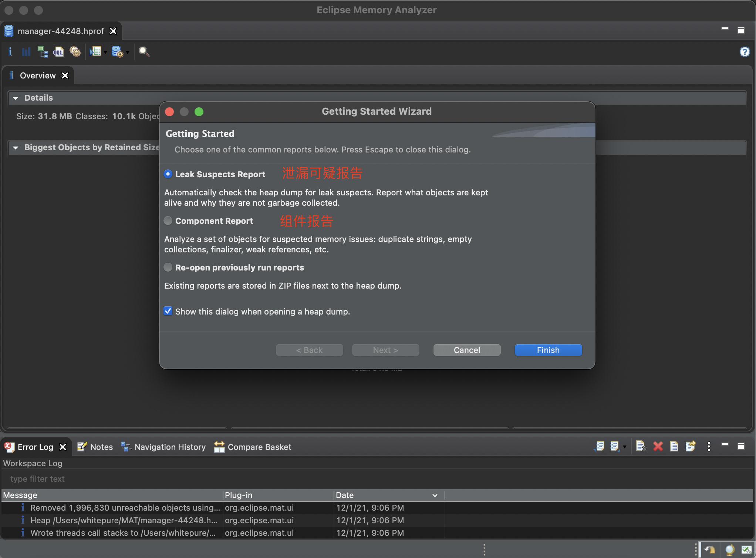Screen dimensions: 756x558
Task: Open the Histogram view icon
Action: click(x=26, y=52)
